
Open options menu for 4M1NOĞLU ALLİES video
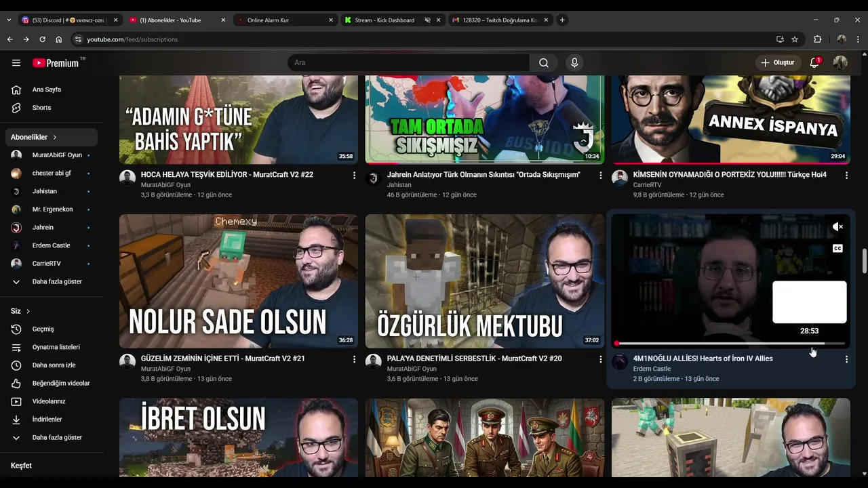point(846,359)
